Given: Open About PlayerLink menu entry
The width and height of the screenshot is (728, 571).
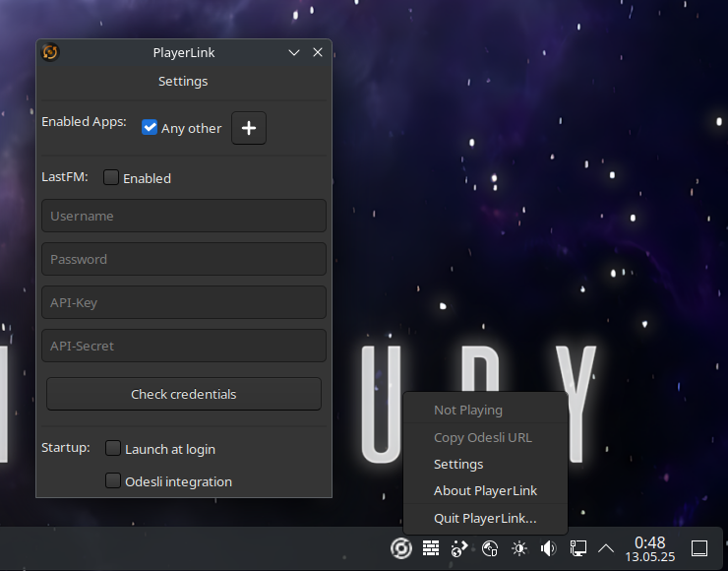Looking at the screenshot, I should pos(486,490).
